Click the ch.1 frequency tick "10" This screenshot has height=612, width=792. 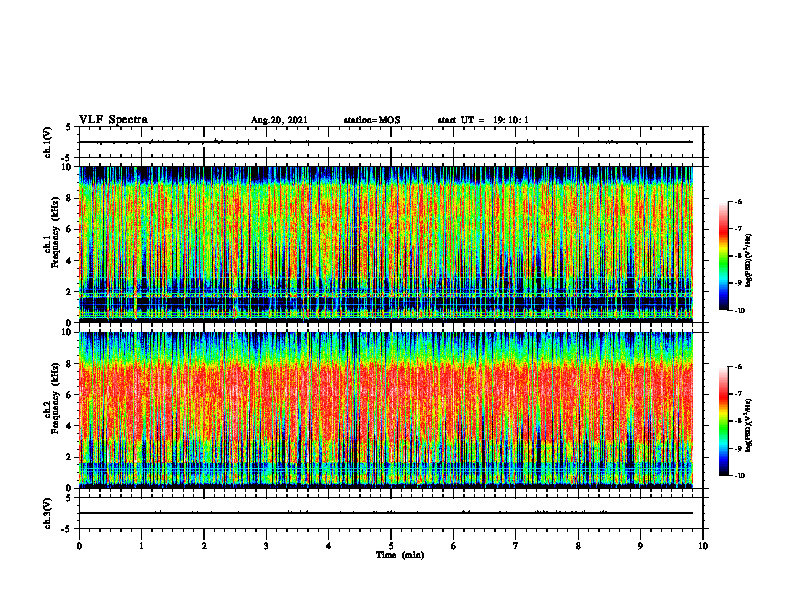pyautogui.click(x=69, y=167)
